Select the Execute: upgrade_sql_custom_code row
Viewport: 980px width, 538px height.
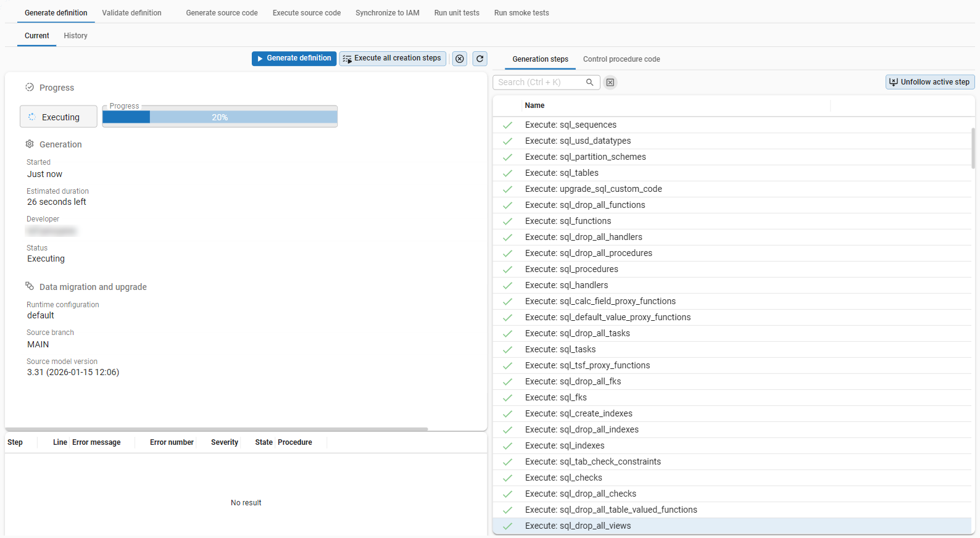coord(732,189)
